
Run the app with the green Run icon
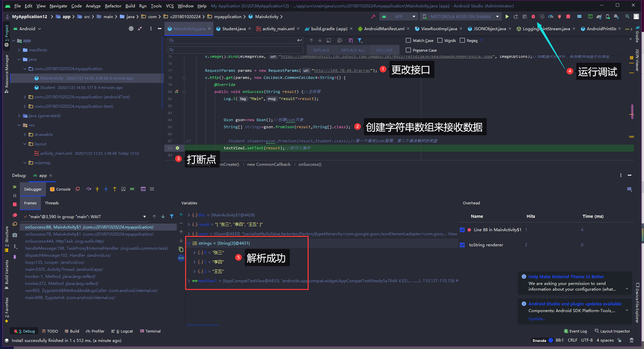click(x=507, y=16)
